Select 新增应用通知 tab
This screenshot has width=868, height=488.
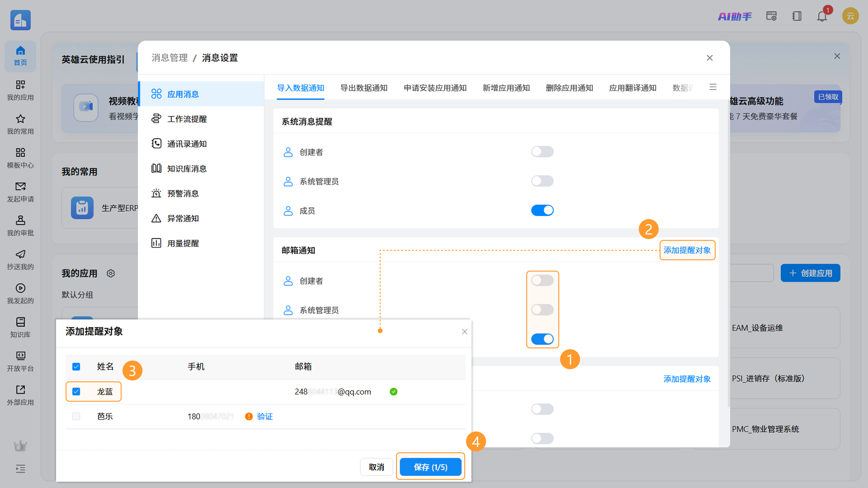pyautogui.click(x=506, y=88)
